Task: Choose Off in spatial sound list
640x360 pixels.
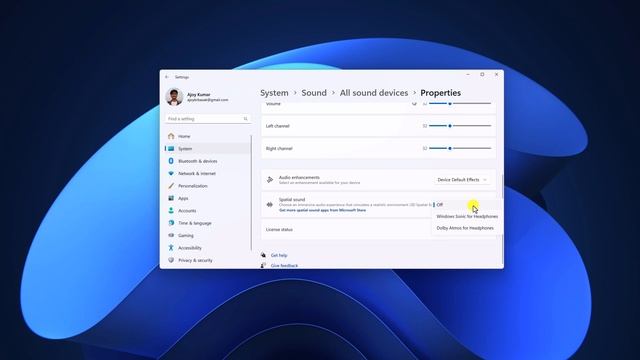Action: point(467,204)
